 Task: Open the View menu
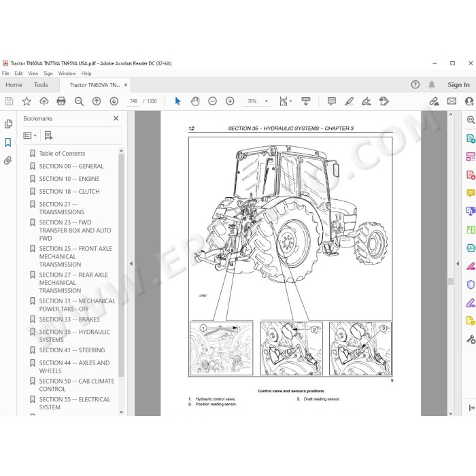pyautogui.click(x=33, y=73)
